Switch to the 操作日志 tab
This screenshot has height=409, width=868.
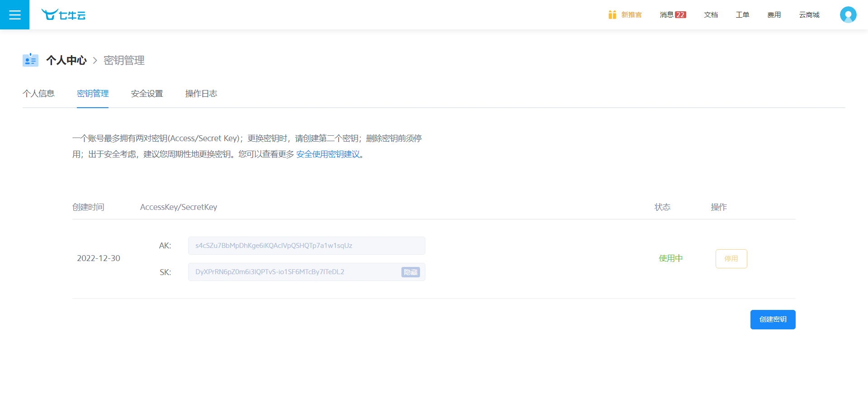201,94
